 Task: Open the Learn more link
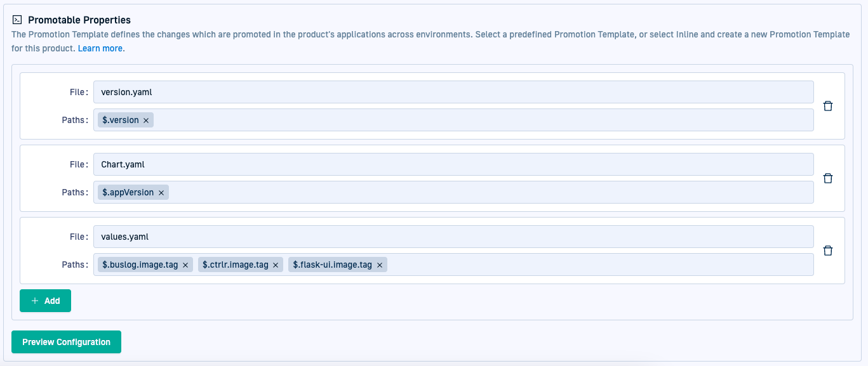pos(101,48)
